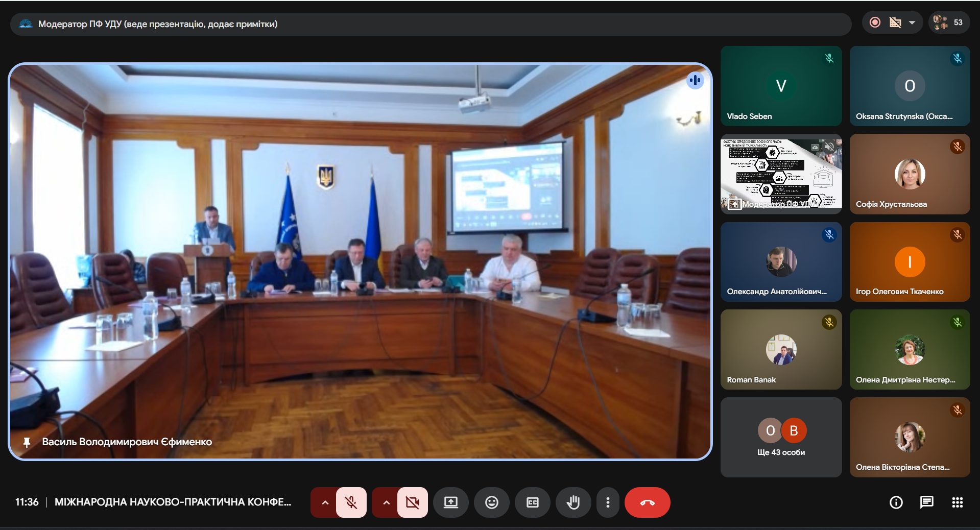Click the red recording indicator icon

875,22
